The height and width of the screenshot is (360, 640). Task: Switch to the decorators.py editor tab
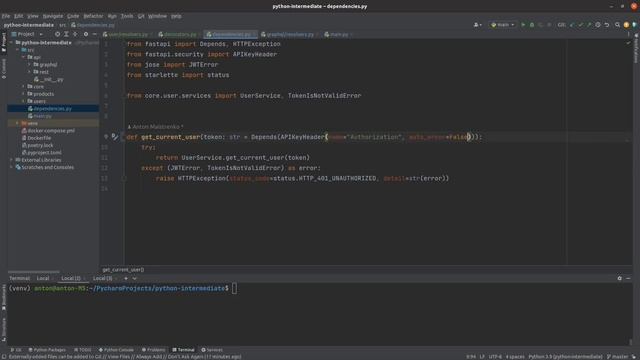click(178, 34)
